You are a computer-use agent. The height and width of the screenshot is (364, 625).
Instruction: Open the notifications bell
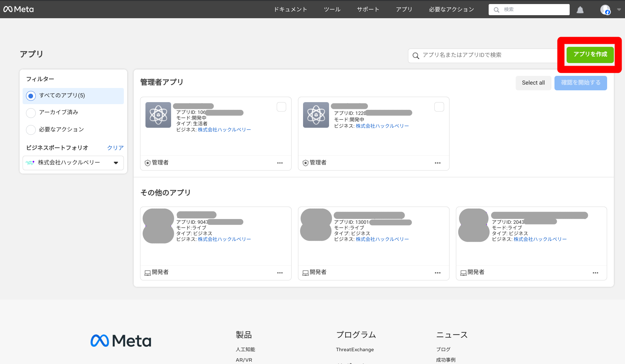click(580, 10)
